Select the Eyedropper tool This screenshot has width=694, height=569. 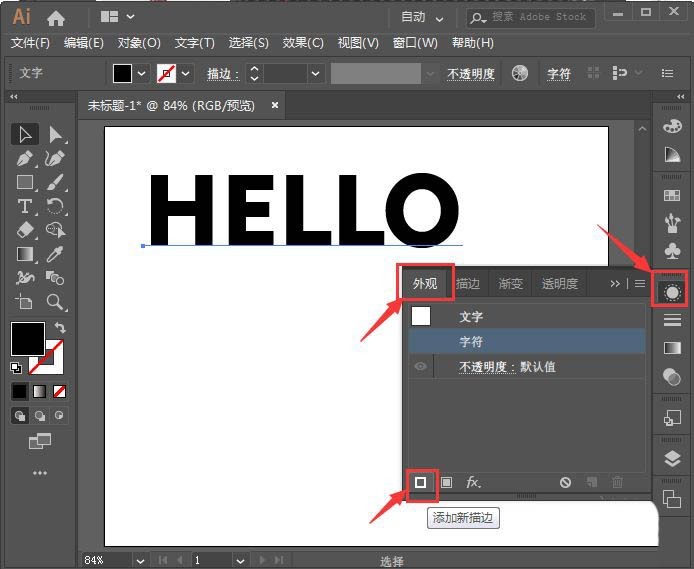coord(55,254)
